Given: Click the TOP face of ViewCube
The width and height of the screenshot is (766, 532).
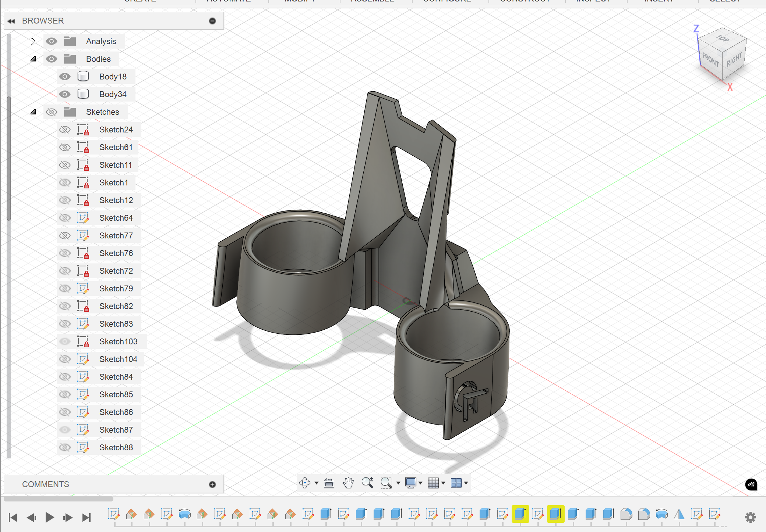Looking at the screenshot, I should [722, 39].
